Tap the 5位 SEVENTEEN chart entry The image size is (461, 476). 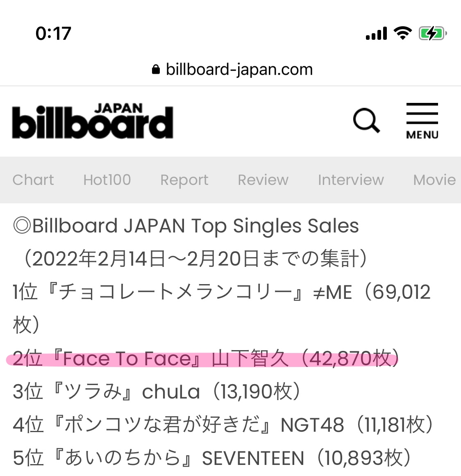pos(212,458)
